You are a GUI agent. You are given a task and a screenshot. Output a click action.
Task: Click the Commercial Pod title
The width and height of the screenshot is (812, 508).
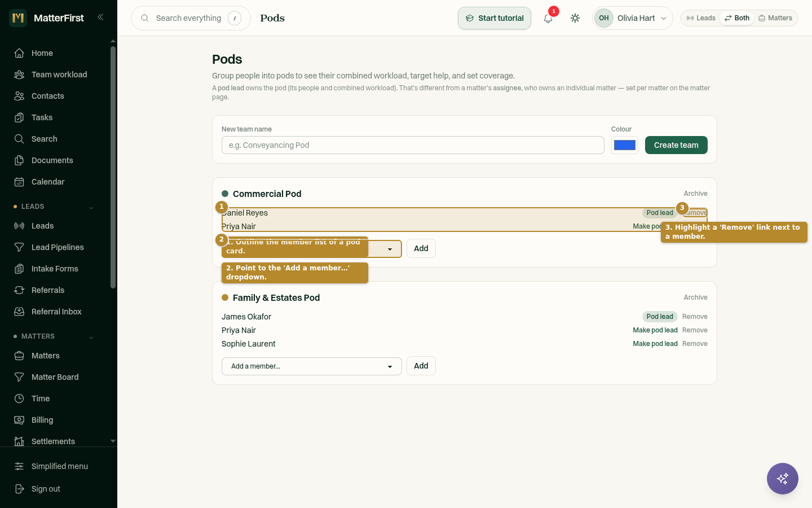click(267, 194)
